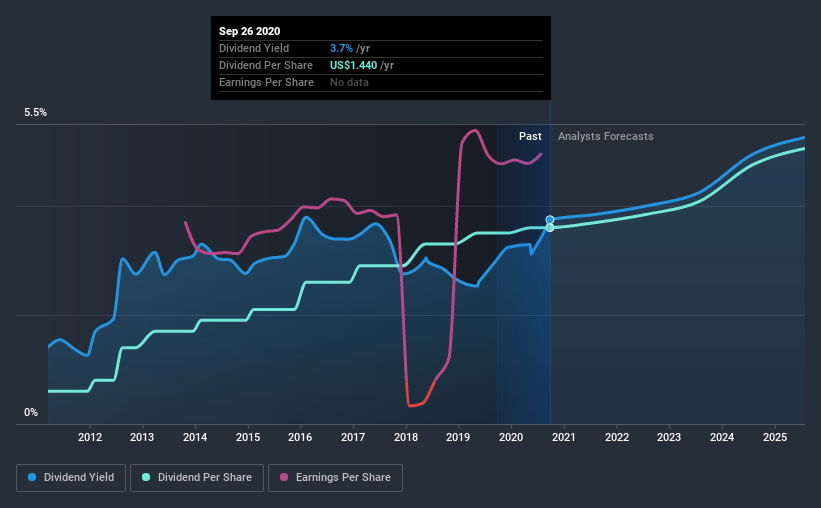821x508 pixels.
Task: Click the Past section label
Action: (530, 136)
